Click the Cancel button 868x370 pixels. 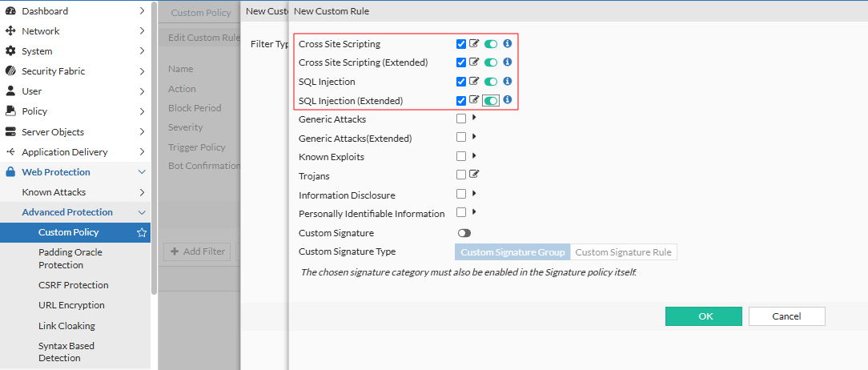786,316
